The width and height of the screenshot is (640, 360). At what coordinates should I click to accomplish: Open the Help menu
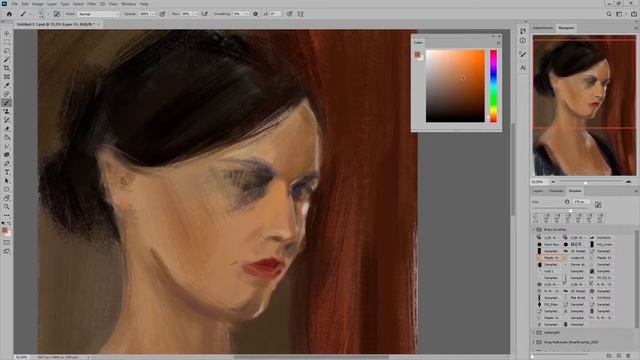point(144,4)
